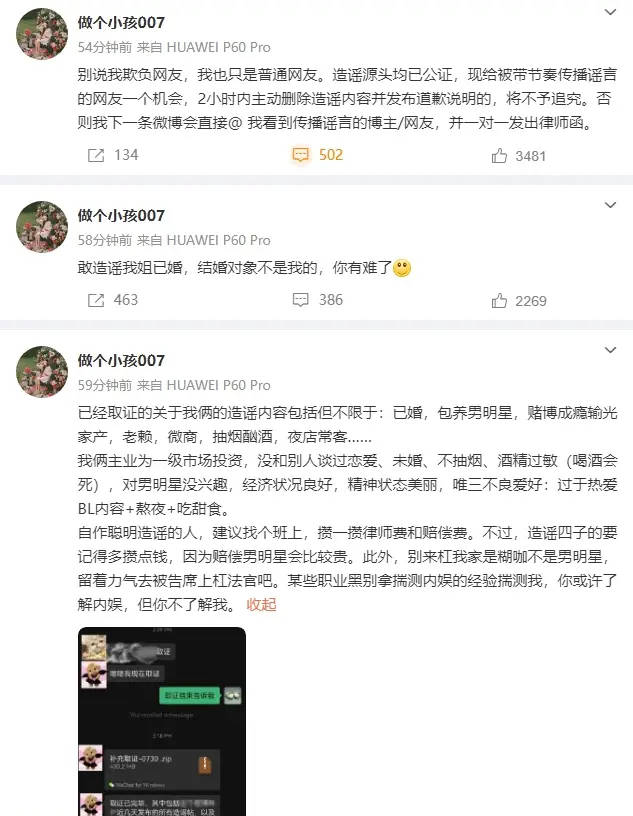
Task: Open 做个小孩007 username on second post
Action: (121, 215)
